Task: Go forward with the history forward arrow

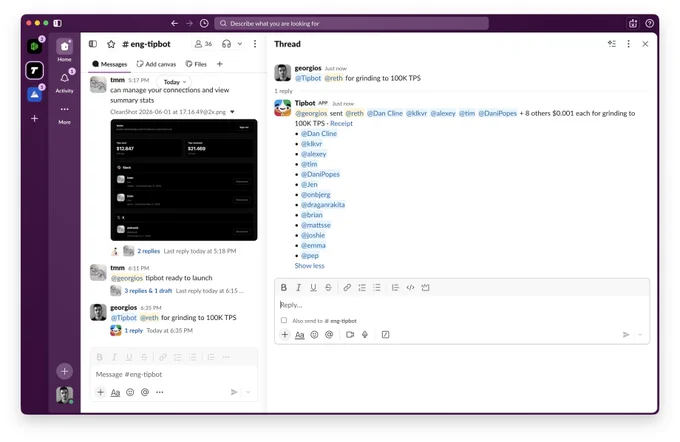Action: (189, 23)
